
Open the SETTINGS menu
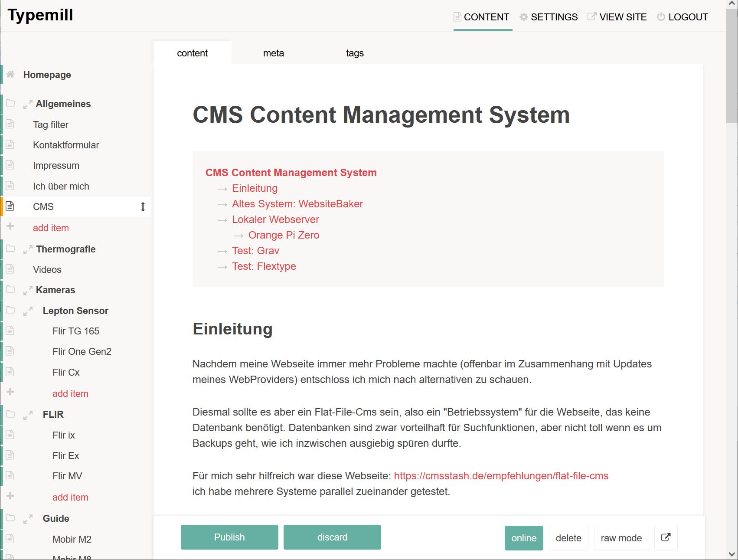click(549, 17)
